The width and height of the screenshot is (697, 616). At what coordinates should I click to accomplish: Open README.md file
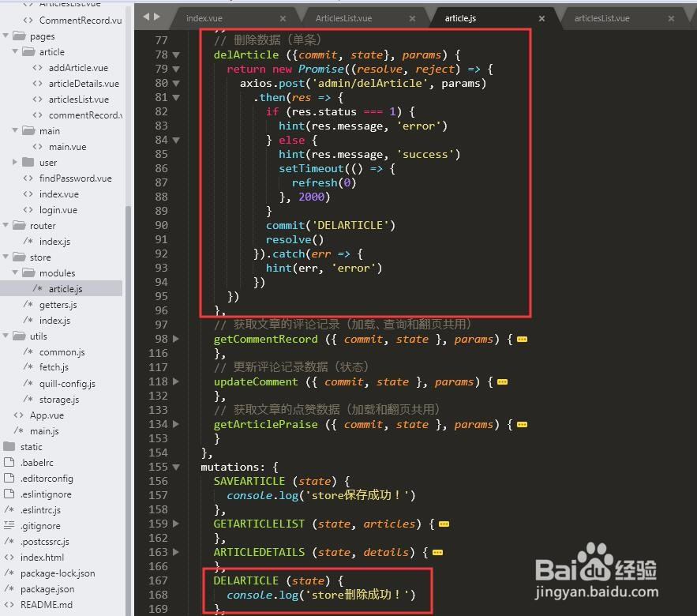pos(47,604)
